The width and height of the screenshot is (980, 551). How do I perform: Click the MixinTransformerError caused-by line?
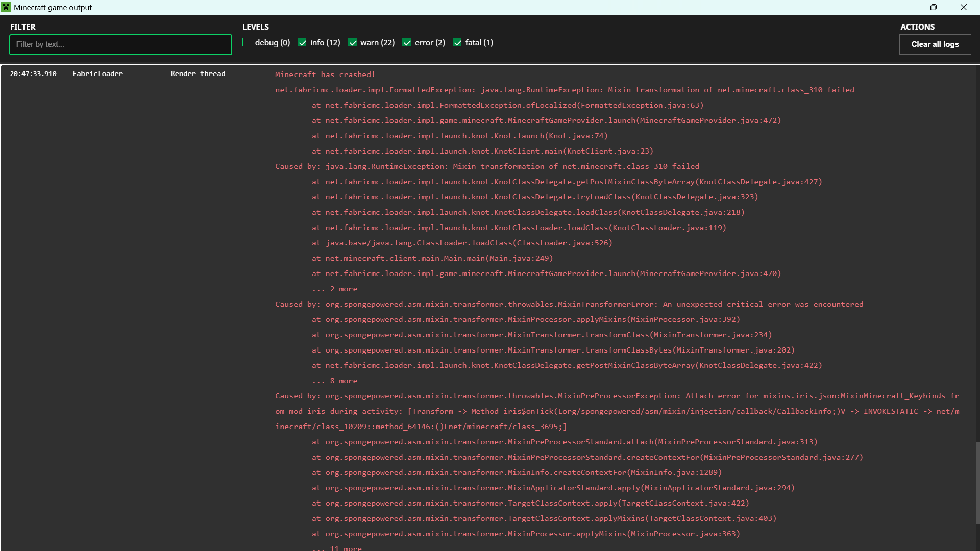(x=569, y=304)
